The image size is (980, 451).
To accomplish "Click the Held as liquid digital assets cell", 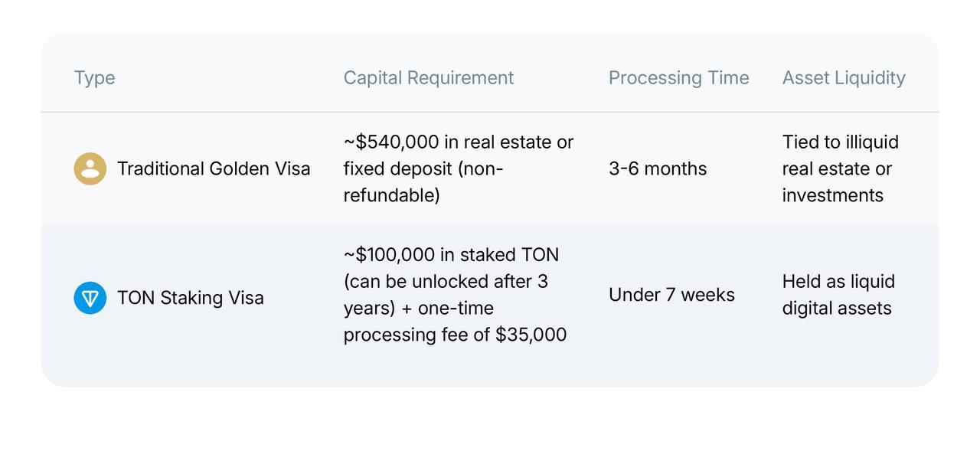I will [x=838, y=295].
